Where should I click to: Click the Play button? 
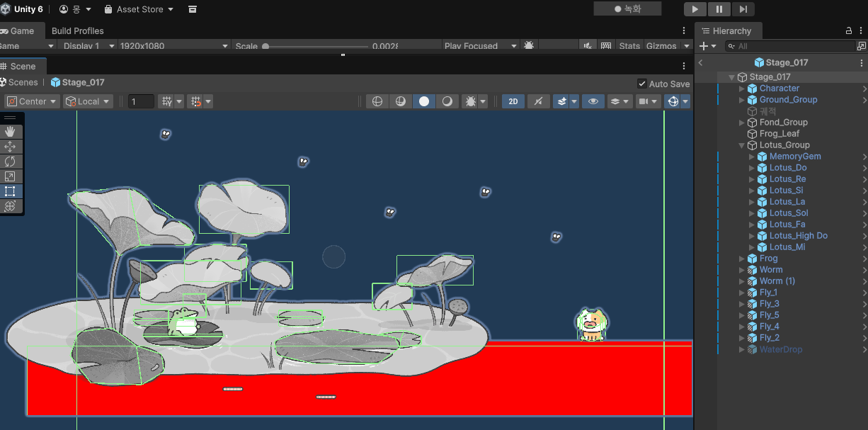tap(695, 9)
